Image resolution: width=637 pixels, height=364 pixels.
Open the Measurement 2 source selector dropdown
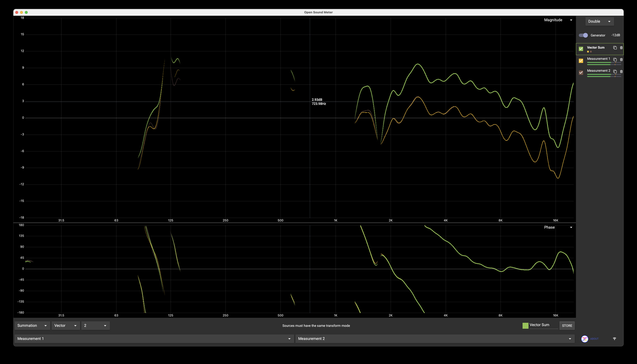(435, 339)
